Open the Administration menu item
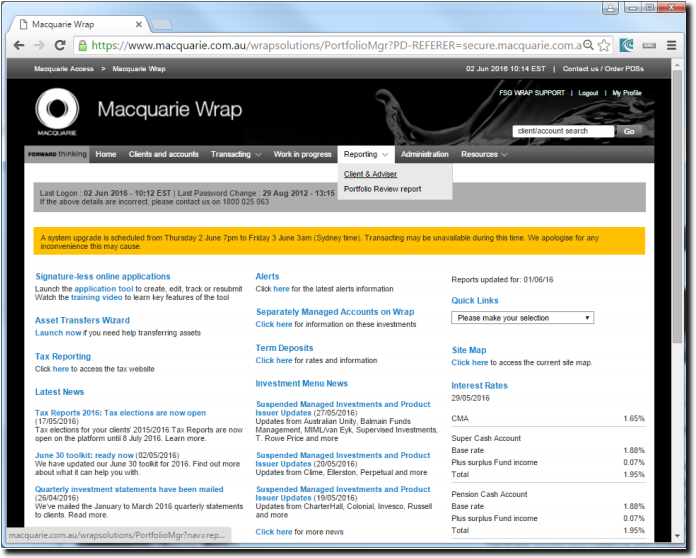 click(x=424, y=154)
